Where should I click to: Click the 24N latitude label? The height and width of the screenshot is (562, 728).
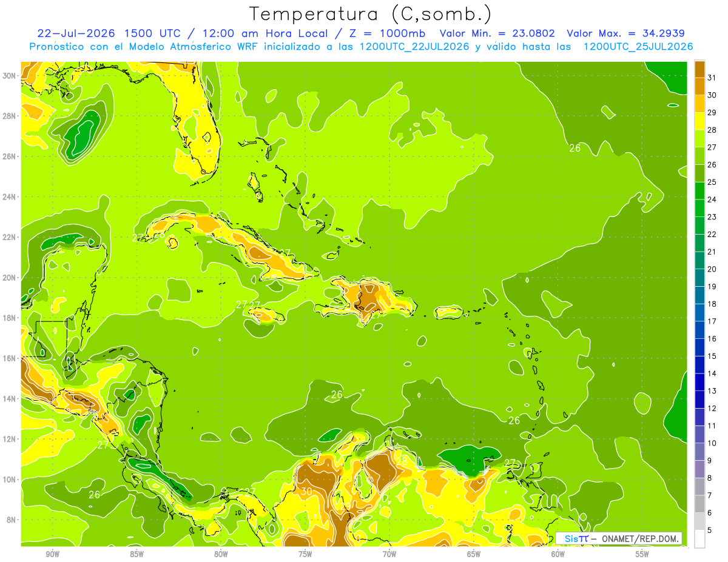click(10, 197)
